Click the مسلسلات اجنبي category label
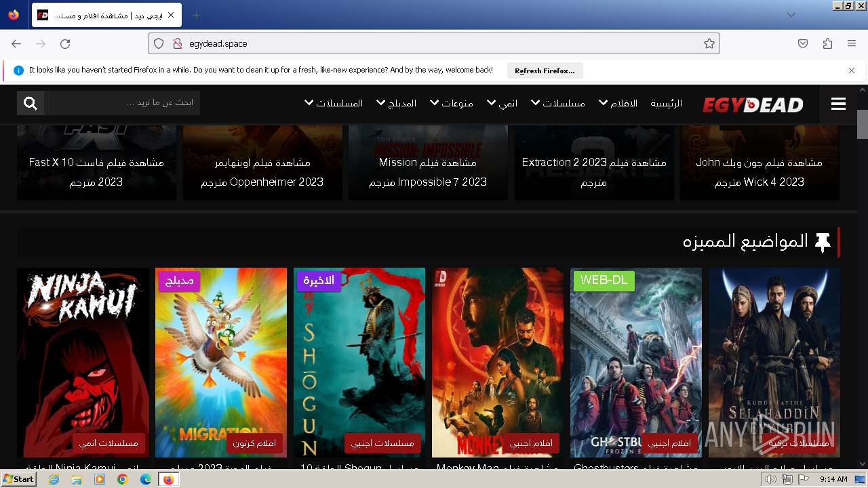 [382, 443]
